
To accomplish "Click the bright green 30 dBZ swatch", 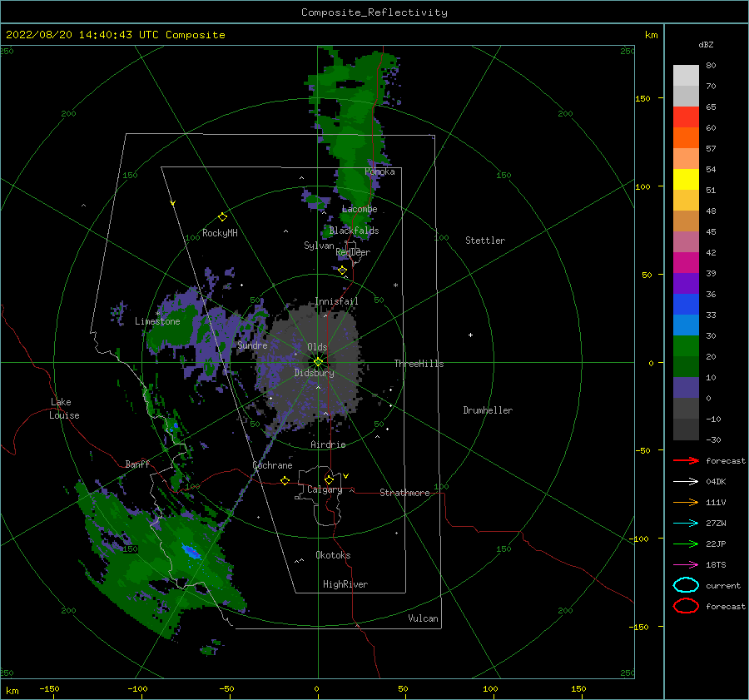I will (x=686, y=345).
